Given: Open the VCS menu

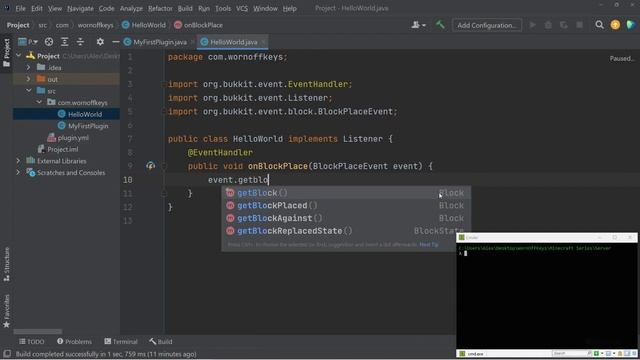Looking at the screenshot, I should pyautogui.click(x=242, y=8).
